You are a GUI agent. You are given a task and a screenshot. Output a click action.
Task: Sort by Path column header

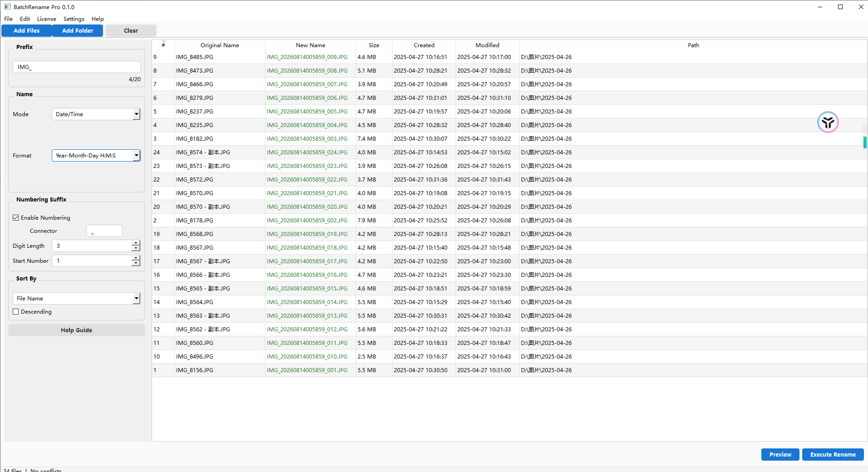click(x=693, y=45)
